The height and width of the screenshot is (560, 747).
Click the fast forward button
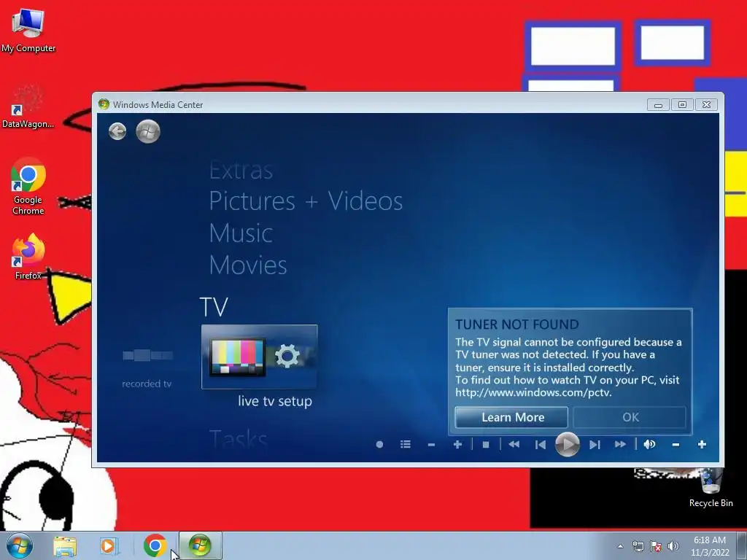(620, 444)
